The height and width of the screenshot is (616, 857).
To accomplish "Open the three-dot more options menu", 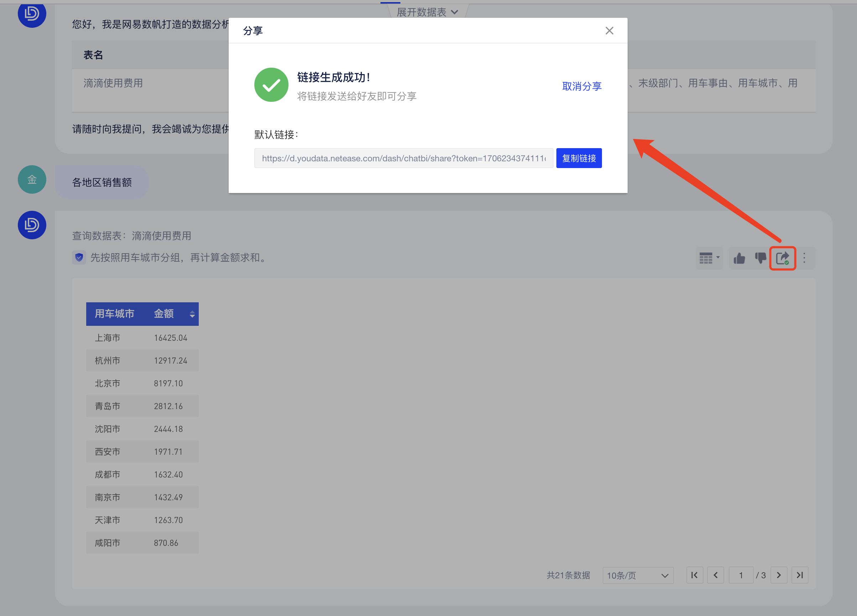I will tap(804, 259).
